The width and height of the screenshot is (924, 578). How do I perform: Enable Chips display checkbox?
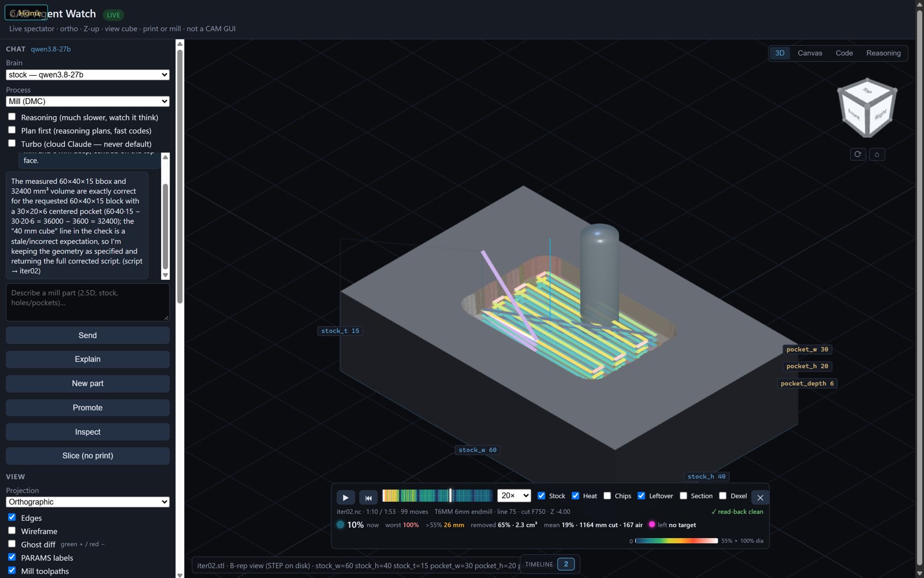tap(607, 495)
